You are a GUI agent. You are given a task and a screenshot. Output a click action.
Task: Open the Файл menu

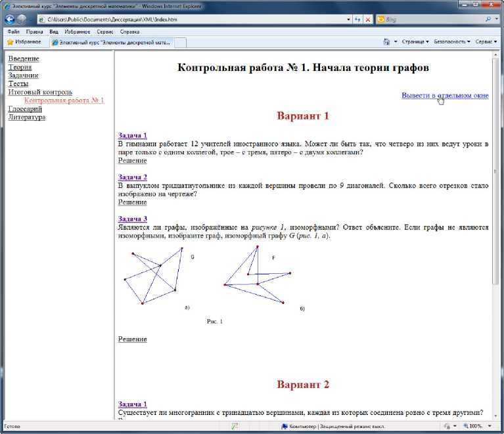14,32
